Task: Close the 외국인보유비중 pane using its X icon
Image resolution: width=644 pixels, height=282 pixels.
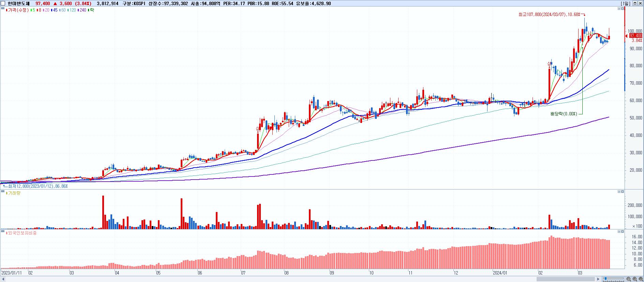Action: pos(623,231)
